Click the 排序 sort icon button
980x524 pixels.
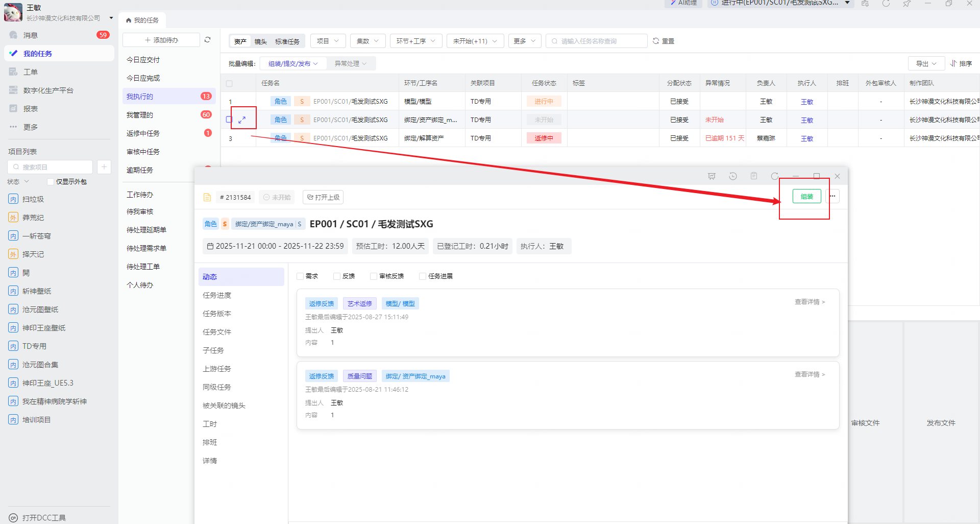(x=961, y=64)
